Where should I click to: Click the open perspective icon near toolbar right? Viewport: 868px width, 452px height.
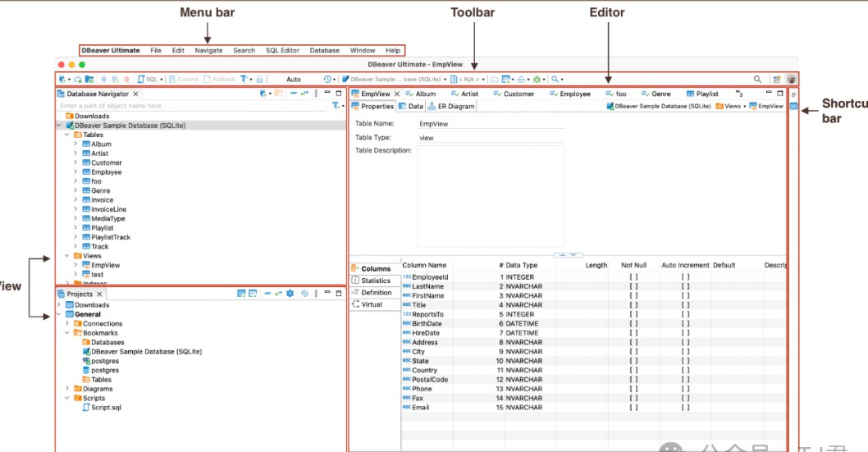pyautogui.click(x=777, y=79)
